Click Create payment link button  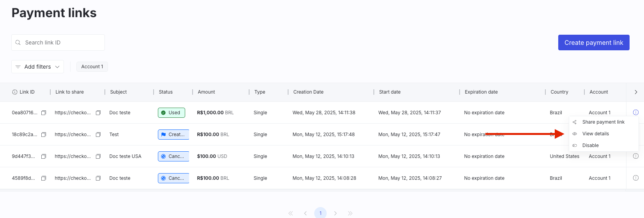point(594,43)
